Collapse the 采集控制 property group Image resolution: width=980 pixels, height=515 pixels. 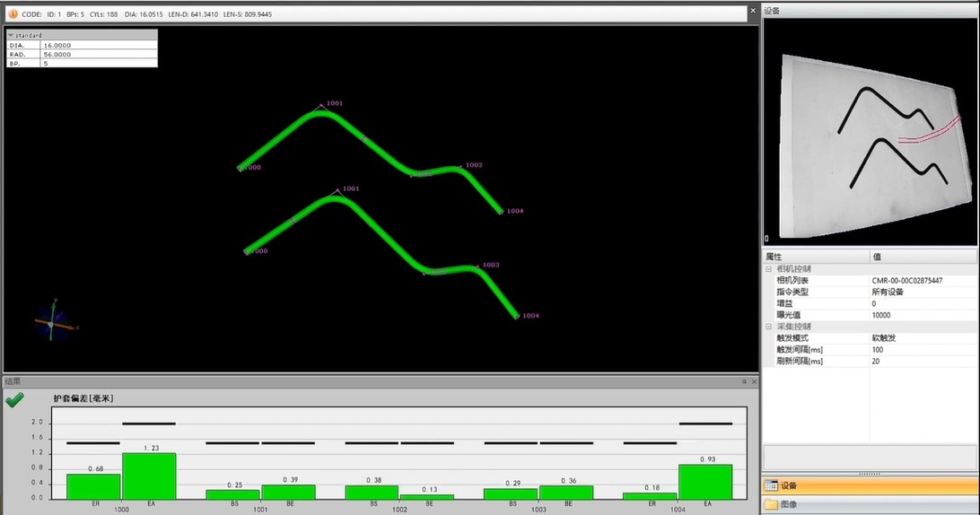coord(768,327)
